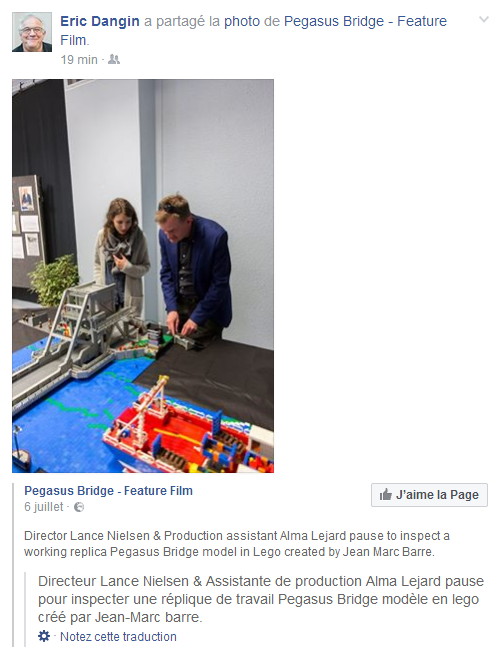Open the shared Lego bridge photo

(x=143, y=276)
